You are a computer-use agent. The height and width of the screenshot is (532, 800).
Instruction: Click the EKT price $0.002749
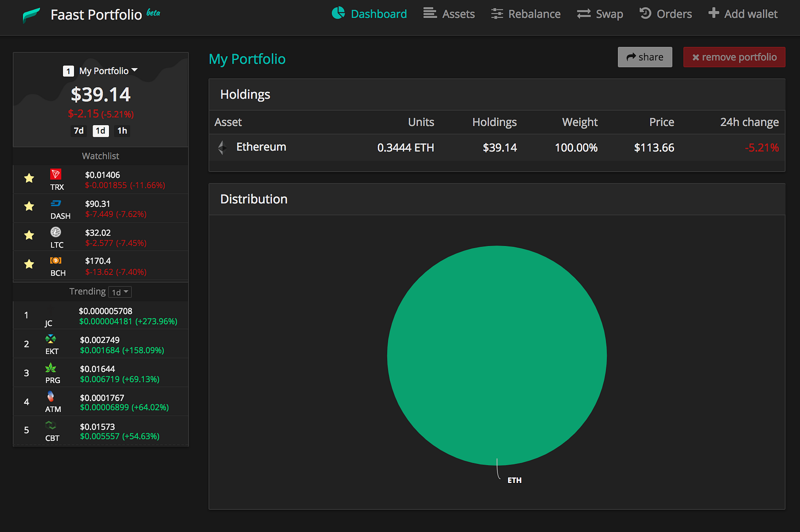(x=99, y=340)
